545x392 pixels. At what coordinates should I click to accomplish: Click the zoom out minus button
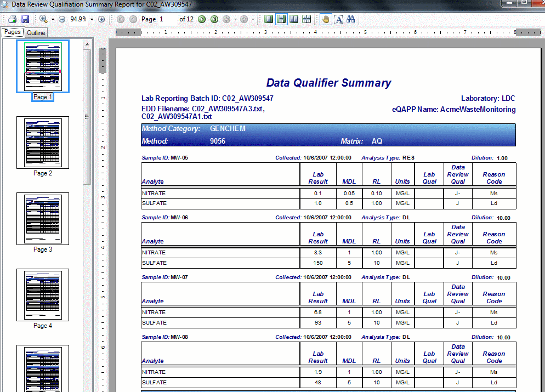click(x=62, y=19)
